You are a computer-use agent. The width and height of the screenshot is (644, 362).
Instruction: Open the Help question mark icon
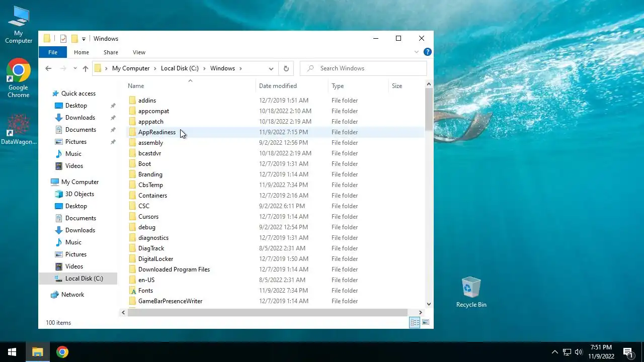click(x=427, y=52)
